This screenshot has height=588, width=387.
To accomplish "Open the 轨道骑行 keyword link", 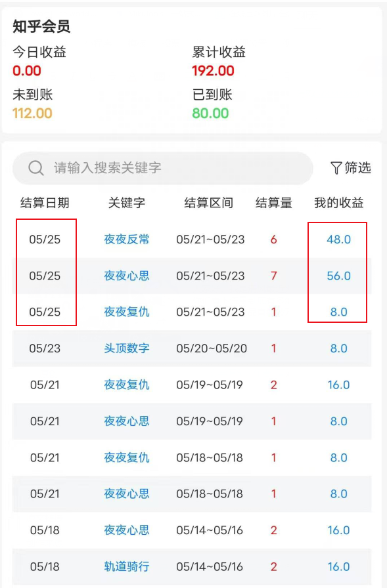I will pos(127,566).
